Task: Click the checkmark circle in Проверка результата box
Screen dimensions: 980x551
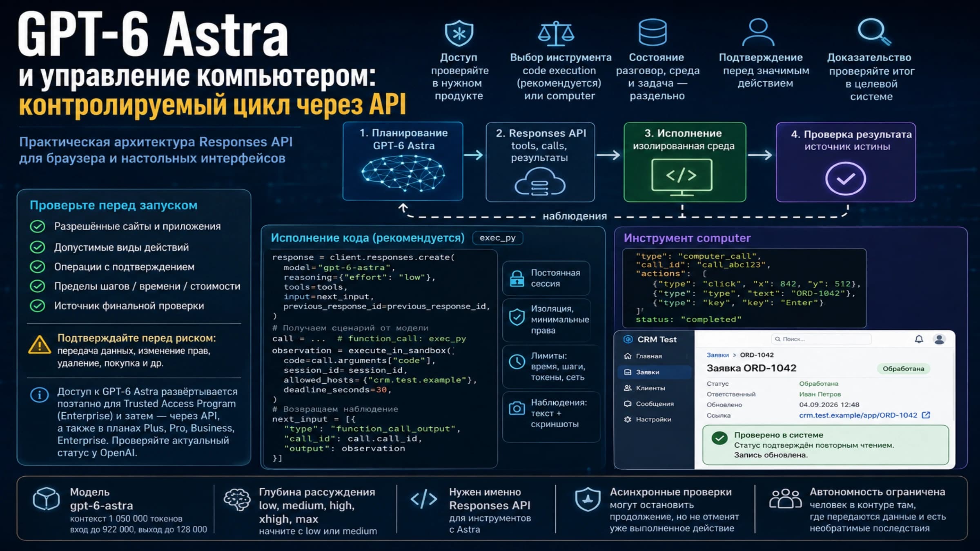Action: click(x=845, y=179)
